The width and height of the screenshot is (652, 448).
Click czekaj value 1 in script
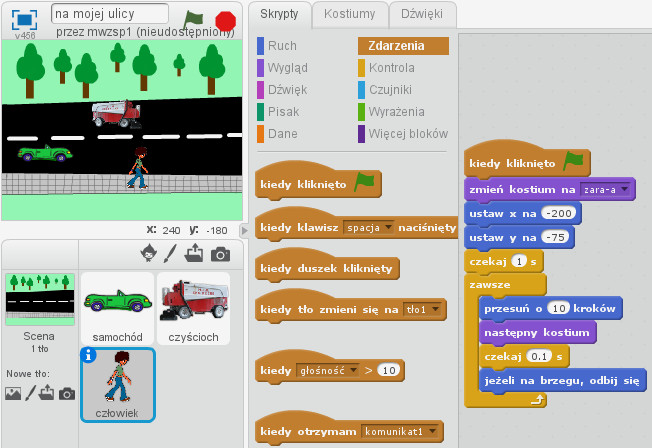[519, 261]
